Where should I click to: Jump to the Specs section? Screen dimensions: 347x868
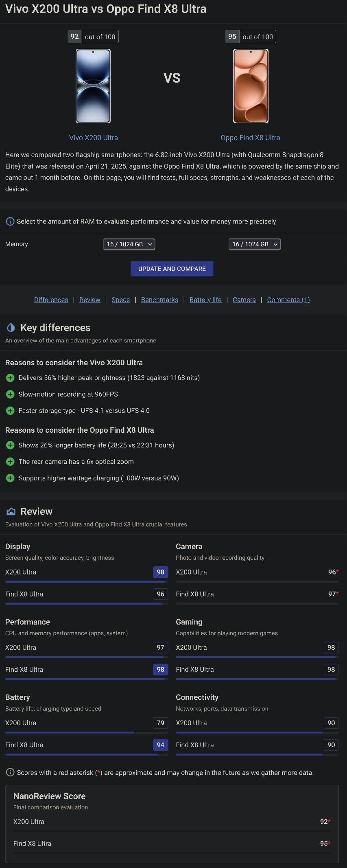click(x=121, y=300)
